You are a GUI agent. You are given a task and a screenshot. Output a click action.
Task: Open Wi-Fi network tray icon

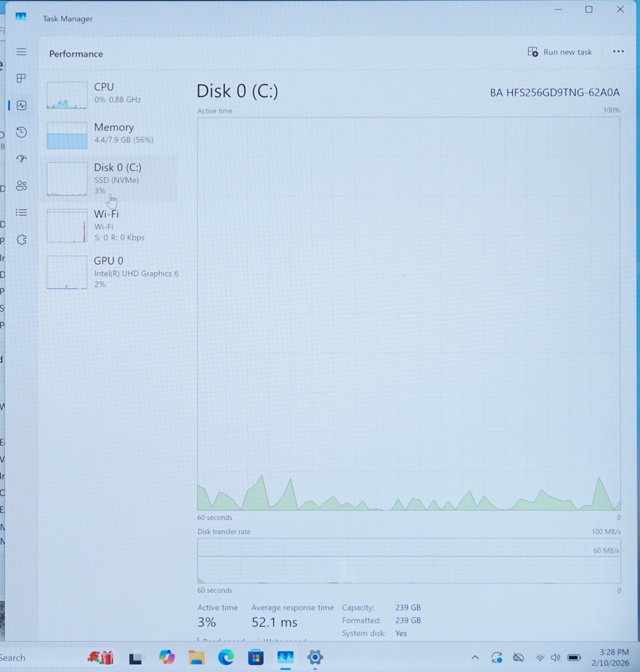540,658
